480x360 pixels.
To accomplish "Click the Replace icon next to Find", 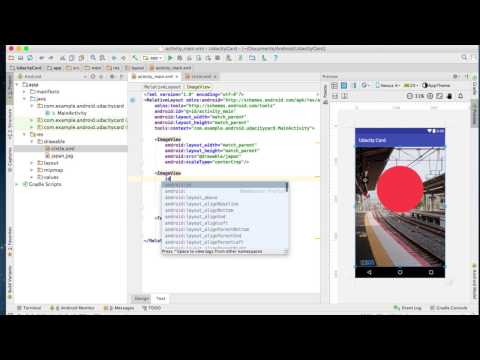I will (103, 58).
